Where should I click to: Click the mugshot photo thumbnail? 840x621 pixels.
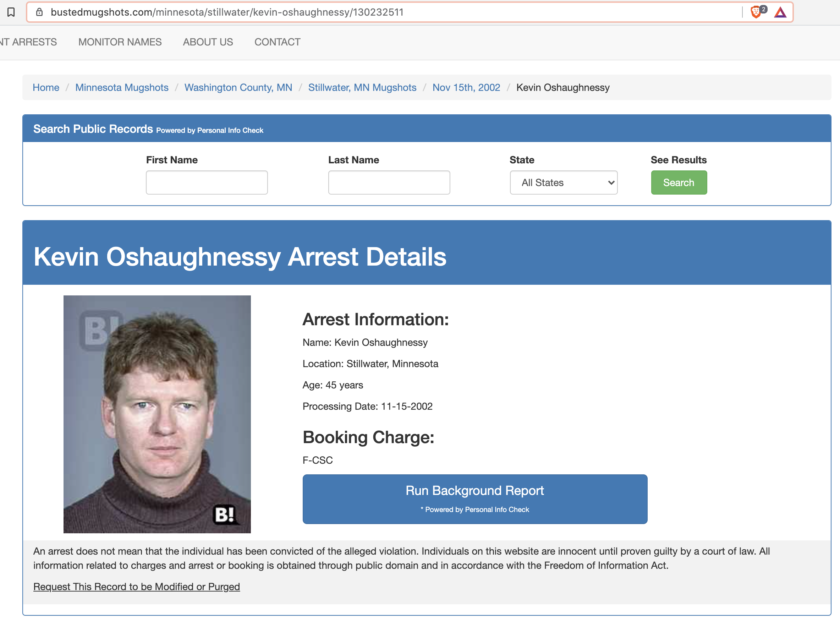[x=157, y=414]
